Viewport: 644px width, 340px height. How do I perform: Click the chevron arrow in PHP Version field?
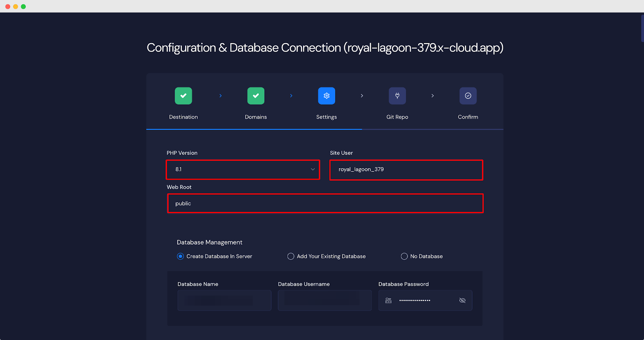click(313, 169)
